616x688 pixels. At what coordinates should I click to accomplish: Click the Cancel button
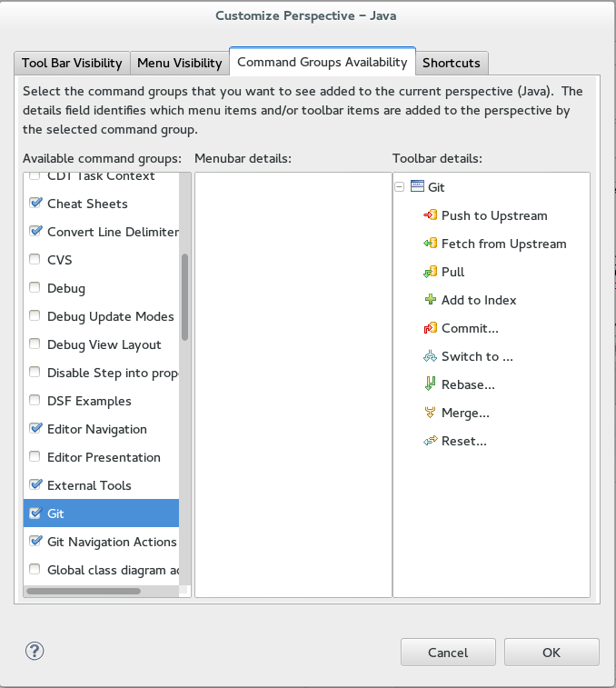[448, 653]
